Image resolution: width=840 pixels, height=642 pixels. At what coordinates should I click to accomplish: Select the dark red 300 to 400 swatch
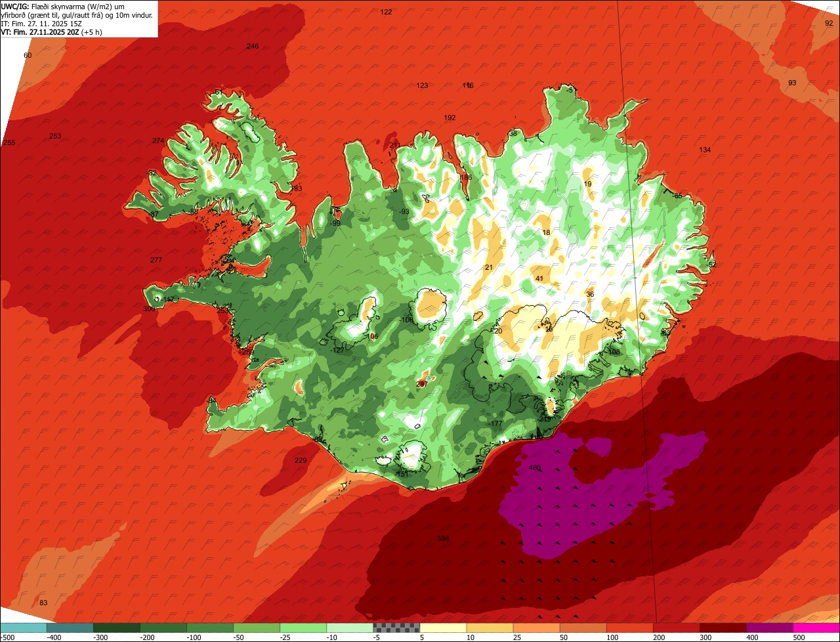tap(723, 628)
